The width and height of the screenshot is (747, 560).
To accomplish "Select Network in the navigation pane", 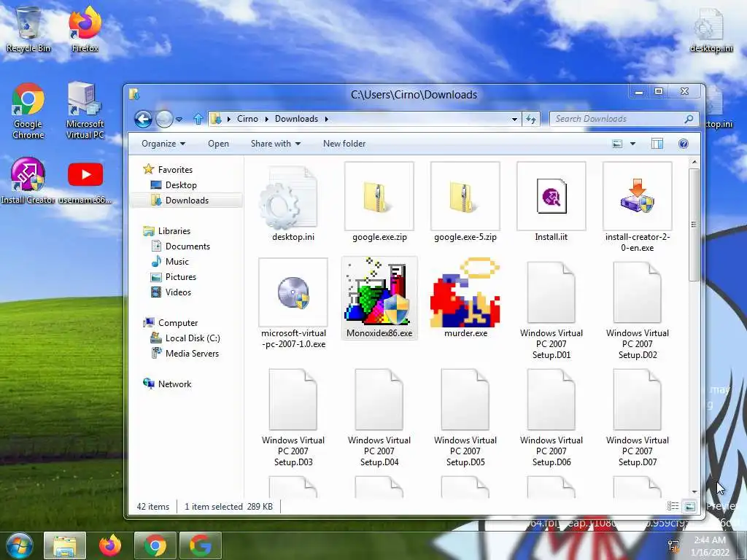I will coord(168,384).
